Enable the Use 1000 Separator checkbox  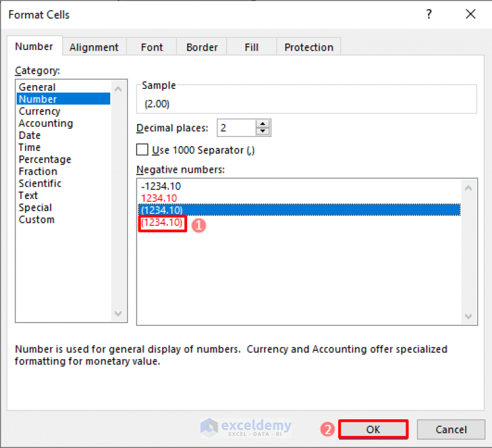point(142,150)
